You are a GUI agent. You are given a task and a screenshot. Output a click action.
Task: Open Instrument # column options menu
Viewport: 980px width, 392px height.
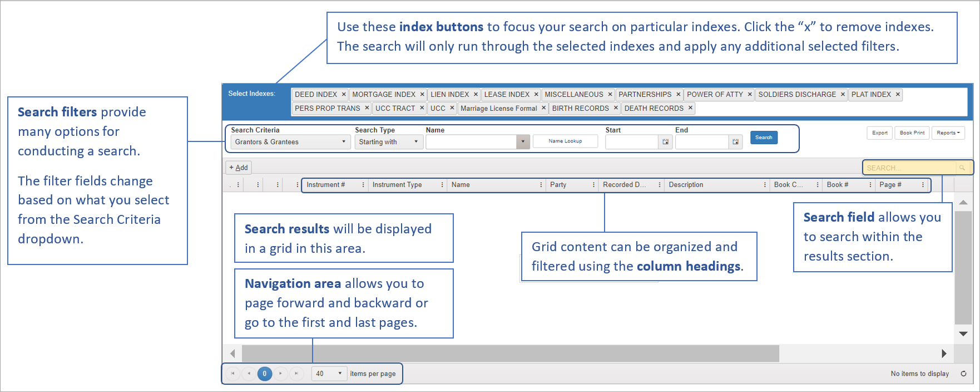[x=363, y=185]
